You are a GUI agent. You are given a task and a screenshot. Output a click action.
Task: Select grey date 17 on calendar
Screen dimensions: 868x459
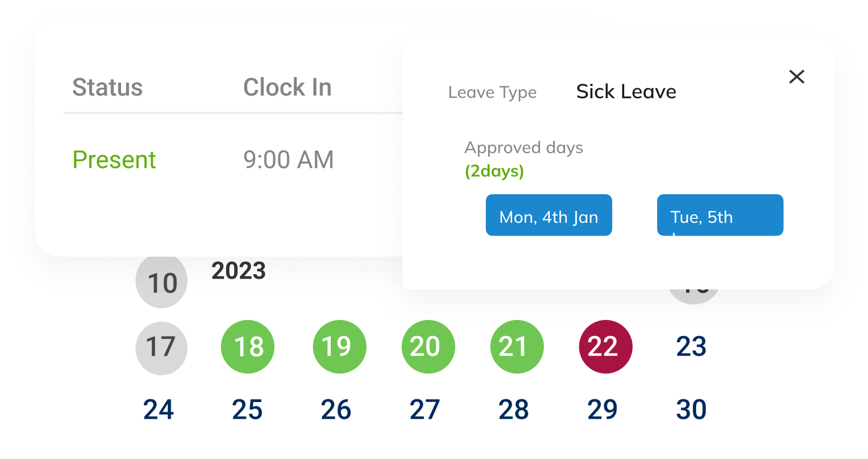[161, 348]
